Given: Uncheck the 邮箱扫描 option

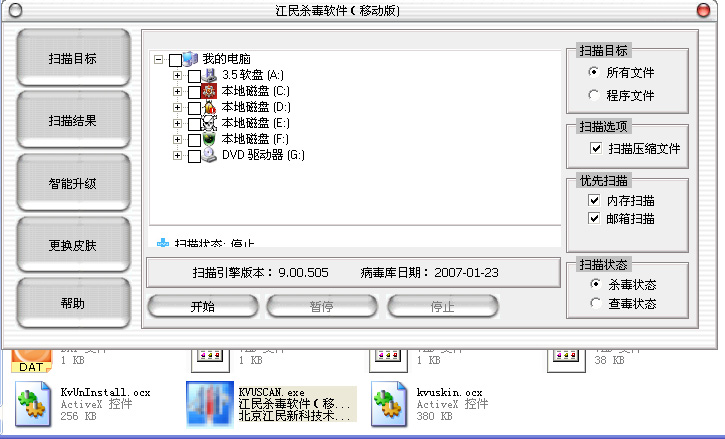Looking at the screenshot, I should pyautogui.click(x=594, y=218).
